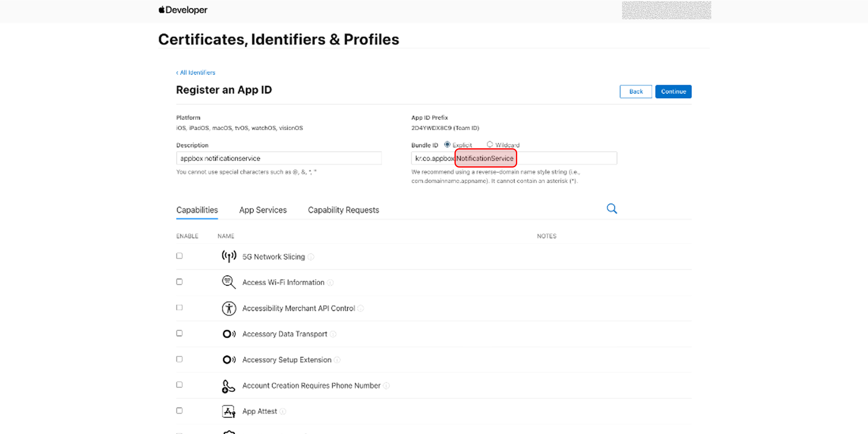
Task: Click the Register an App ID heading
Action: (224, 90)
